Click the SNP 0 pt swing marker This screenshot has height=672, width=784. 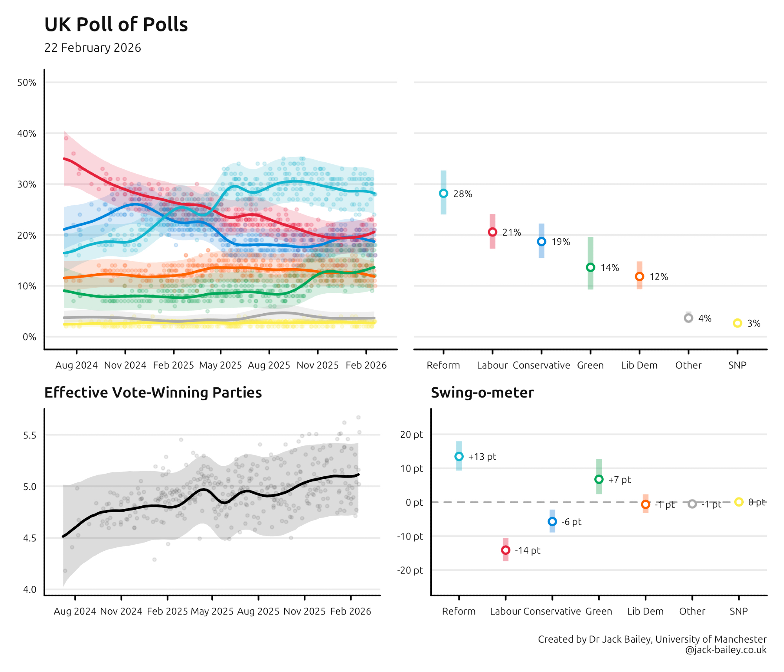point(739,502)
